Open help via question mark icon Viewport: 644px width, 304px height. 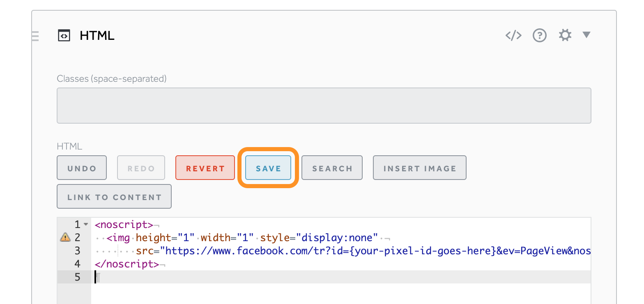click(x=540, y=35)
